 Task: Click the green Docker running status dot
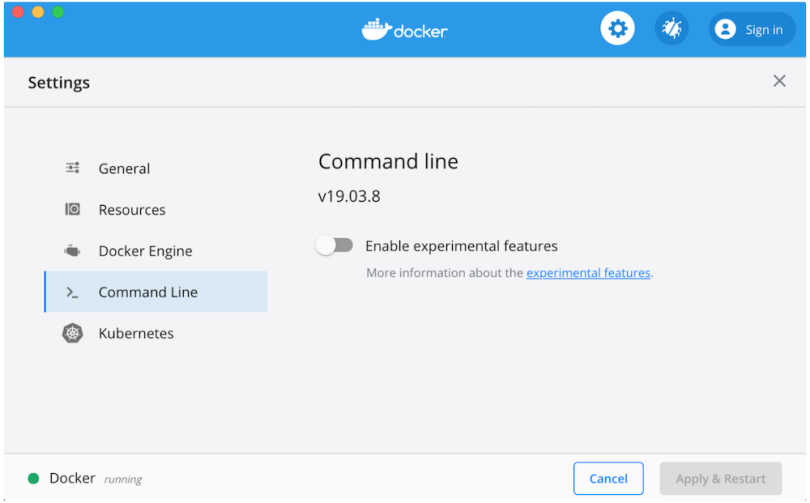point(34,479)
